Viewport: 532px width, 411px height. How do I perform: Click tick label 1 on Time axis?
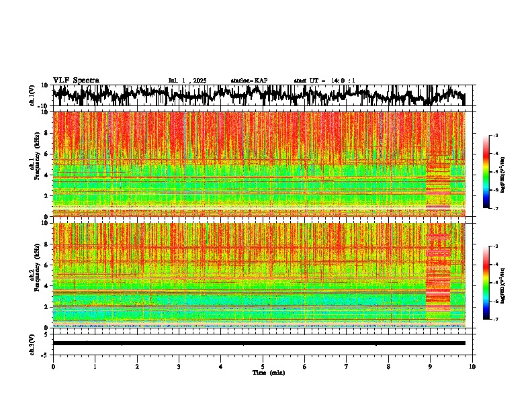point(95,367)
